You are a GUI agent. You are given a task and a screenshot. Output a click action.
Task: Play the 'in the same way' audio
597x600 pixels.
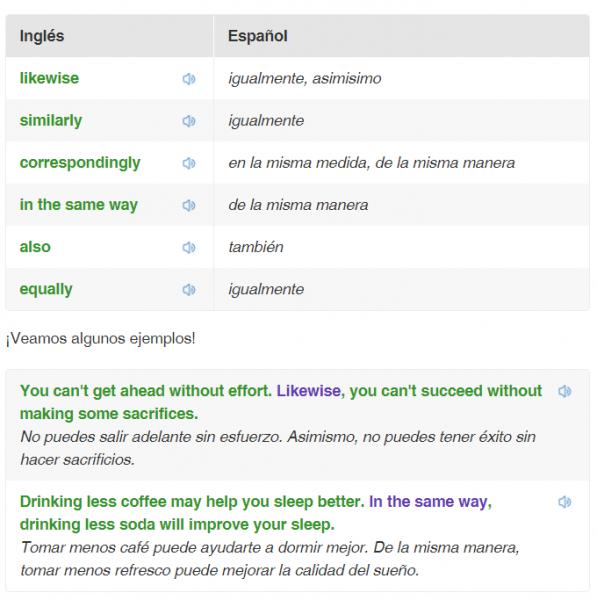(x=189, y=205)
